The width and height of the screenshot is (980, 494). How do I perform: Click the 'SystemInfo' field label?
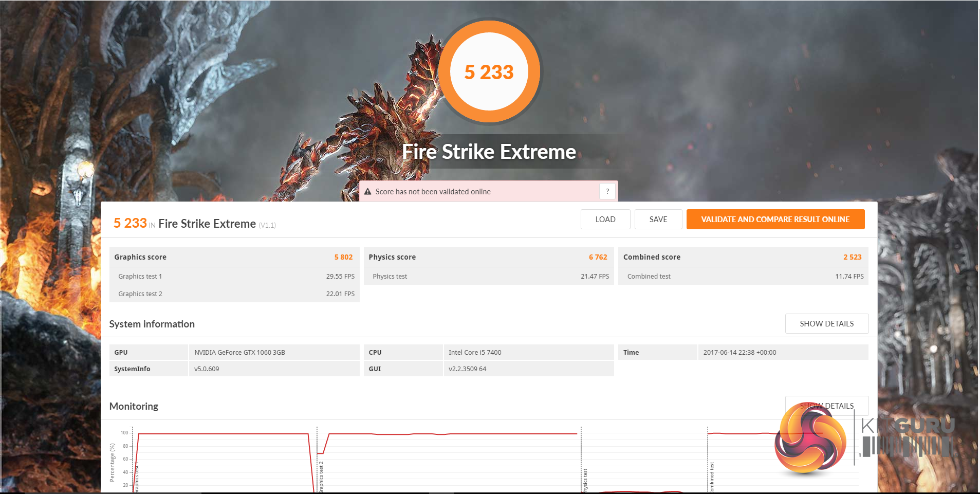[x=132, y=369]
